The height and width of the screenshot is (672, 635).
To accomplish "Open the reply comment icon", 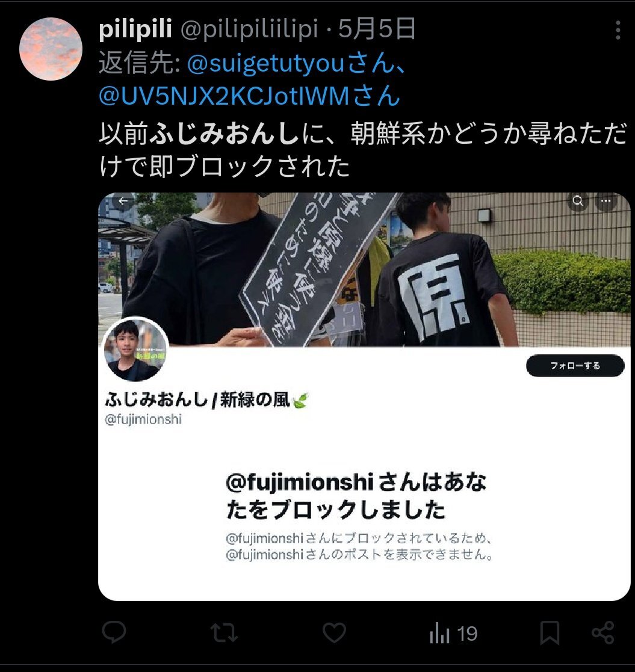I will click(114, 632).
